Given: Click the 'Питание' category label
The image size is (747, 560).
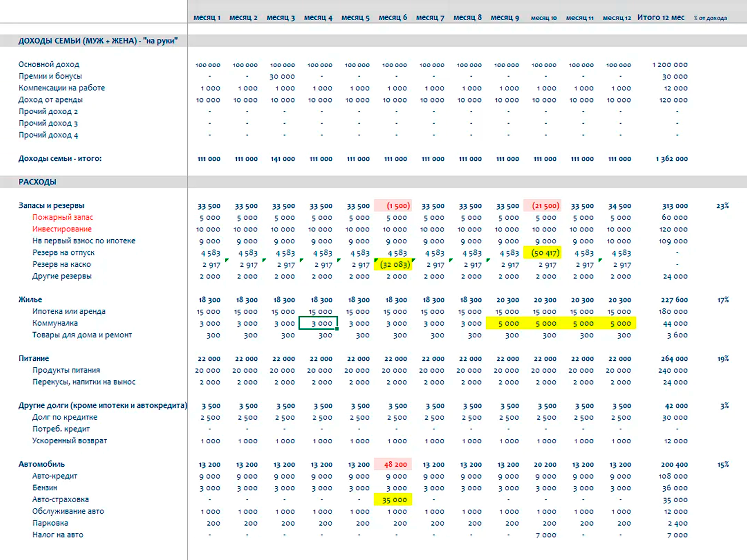Looking at the screenshot, I should point(34,358).
